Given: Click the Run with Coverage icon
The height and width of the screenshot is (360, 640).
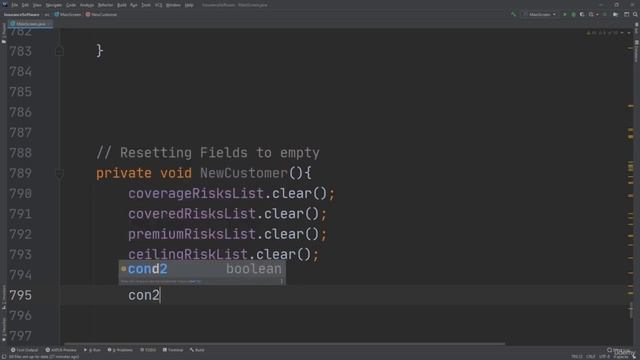Looking at the screenshot, I should [x=582, y=15].
